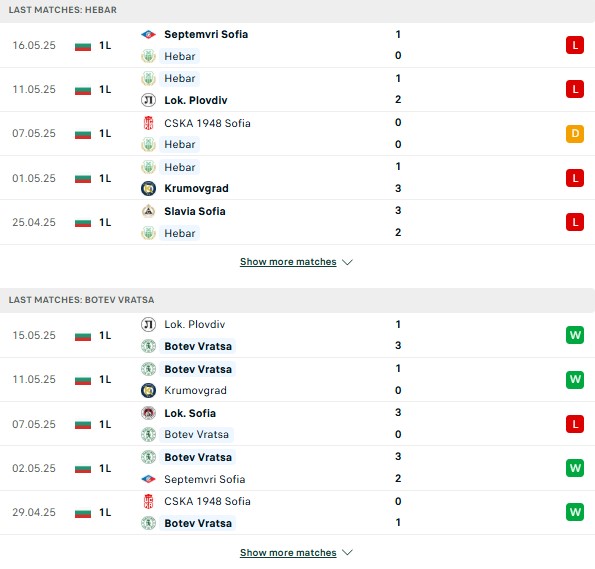Expand the chevron under Botev Vratsa's last matches
595x569 pixels.
(x=347, y=553)
